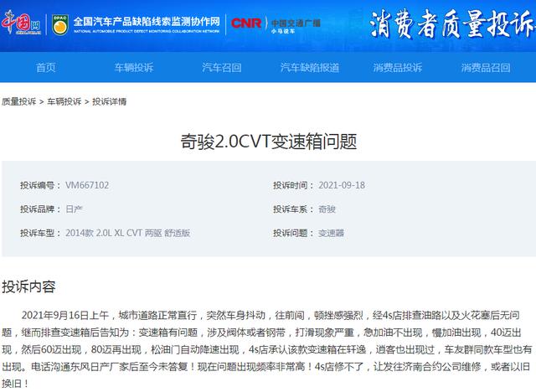Open 消费品召回 navigation item
Screen dimensions: 536x392
[486, 67]
